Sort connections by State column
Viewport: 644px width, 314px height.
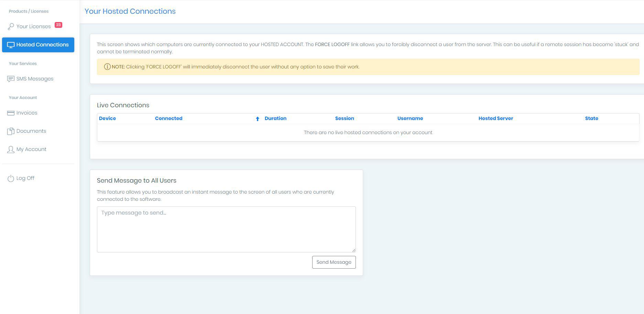pyautogui.click(x=591, y=118)
